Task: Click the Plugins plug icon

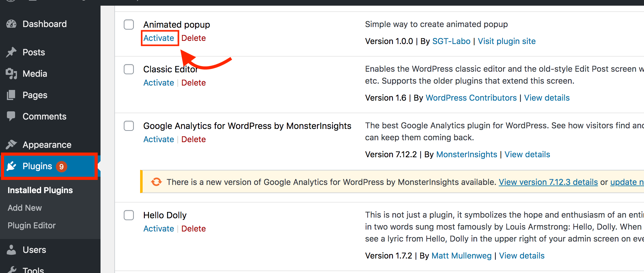Action: tap(12, 166)
